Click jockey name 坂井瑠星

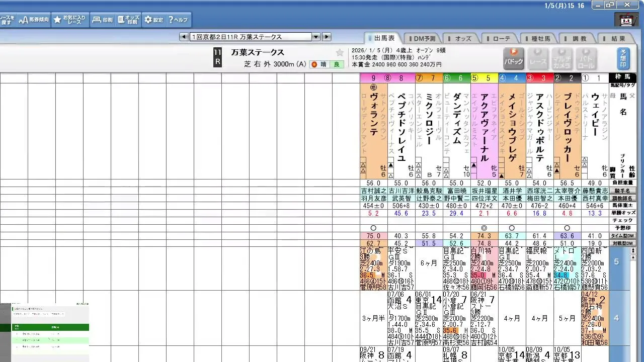click(x=485, y=191)
